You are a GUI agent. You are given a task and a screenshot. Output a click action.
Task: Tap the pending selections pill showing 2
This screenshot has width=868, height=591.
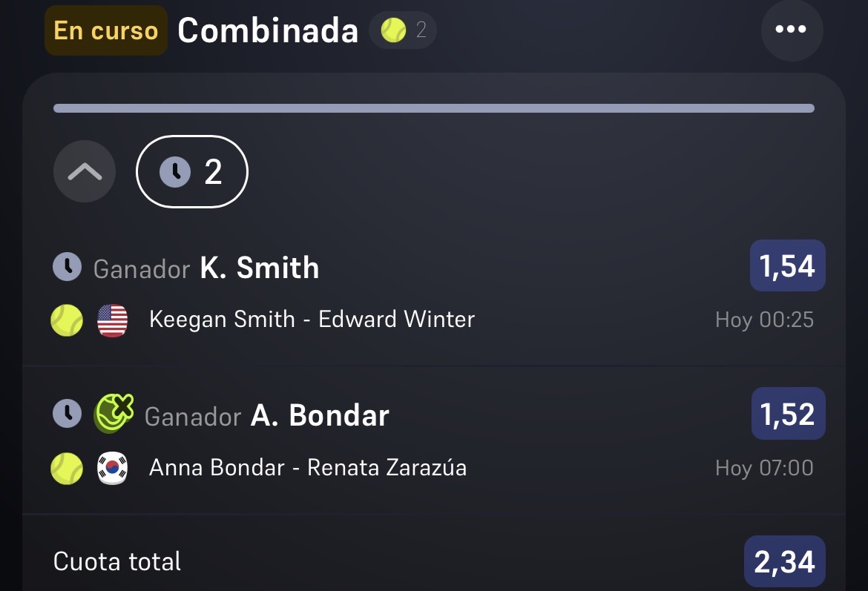[192, 171]
